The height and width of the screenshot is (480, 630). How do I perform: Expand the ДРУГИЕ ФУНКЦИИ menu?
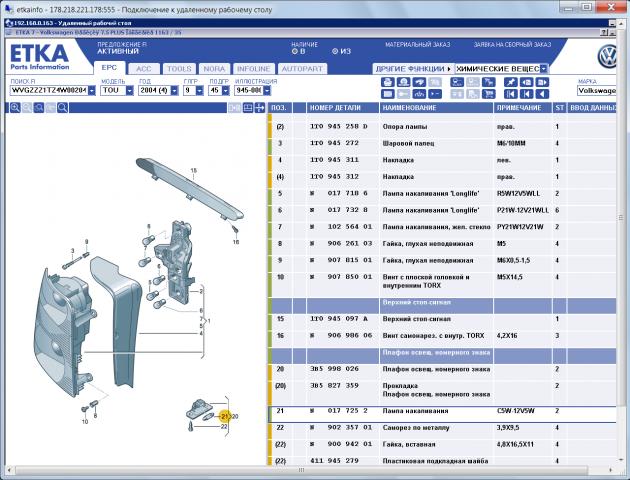click(x=413, y=69)
